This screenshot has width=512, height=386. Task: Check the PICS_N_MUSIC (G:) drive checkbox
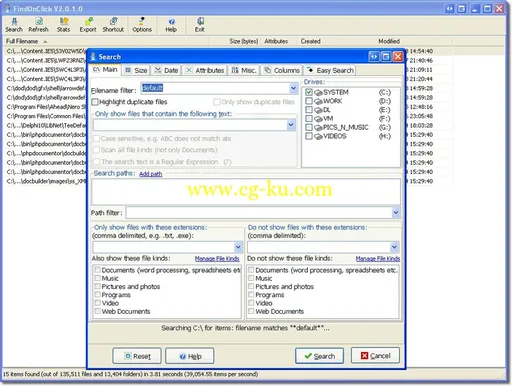(309, 127)
